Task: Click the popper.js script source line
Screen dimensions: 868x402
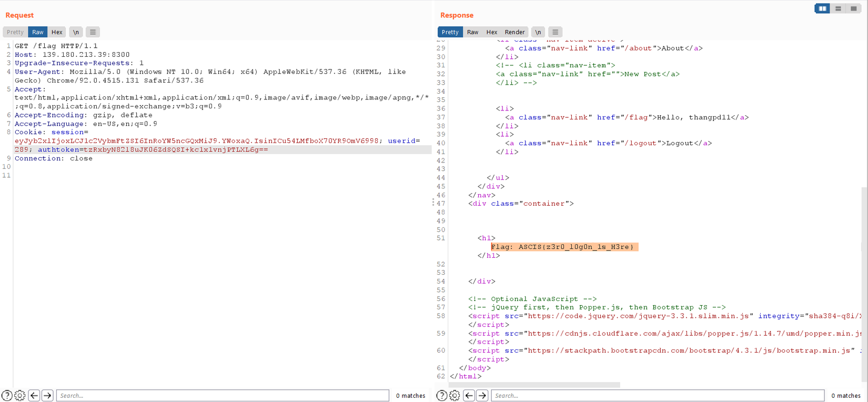Action: [665, 334]
